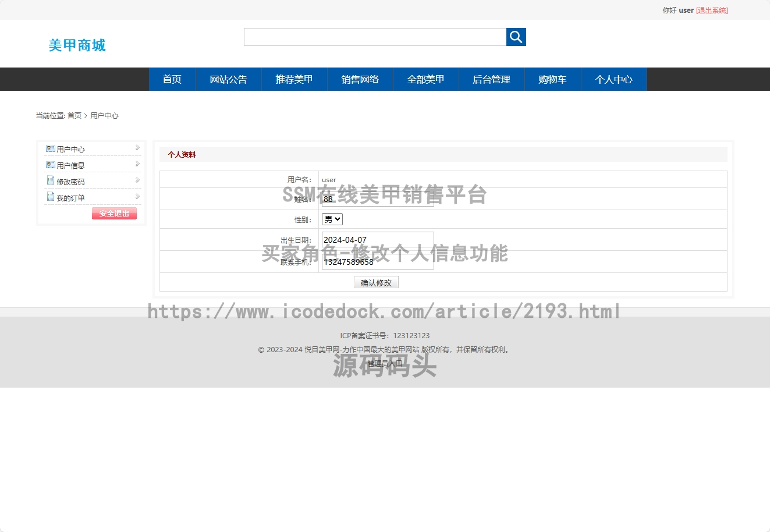Image resolution: width=770 pixels, height=532 pixels.
Task: Click the red 安全退出 button
Action: pos(114,214)
